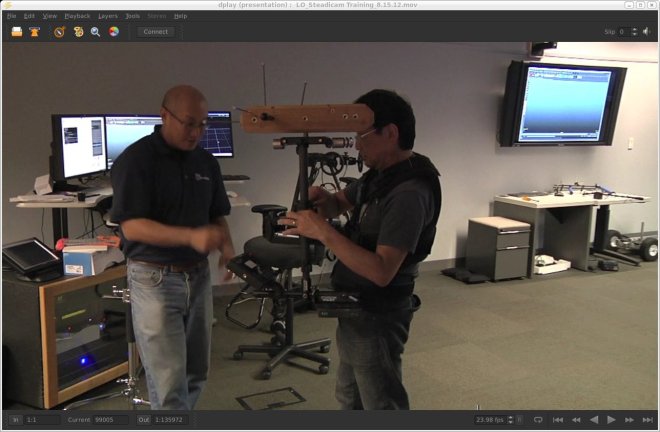Click the orange open-file icon in the toolbar
Screen dimensions: 660x432
pos(17,32)
